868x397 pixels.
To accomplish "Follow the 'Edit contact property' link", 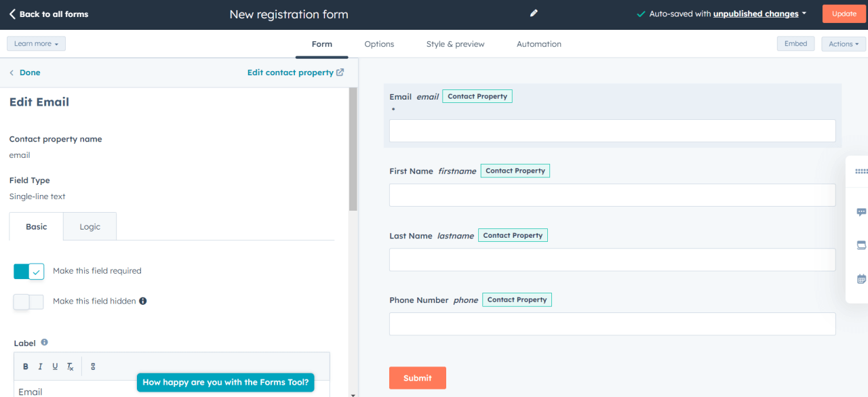I will (x=290, y=72).
